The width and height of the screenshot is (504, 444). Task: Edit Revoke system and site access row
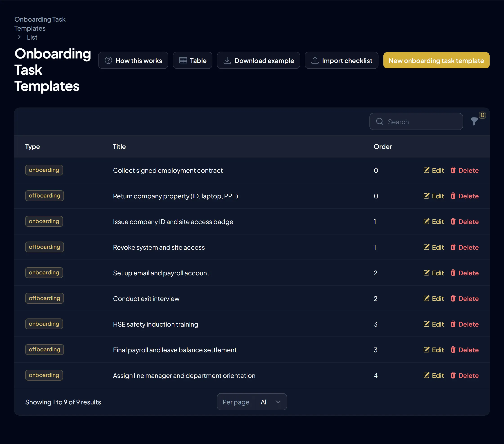pos(434,247)
